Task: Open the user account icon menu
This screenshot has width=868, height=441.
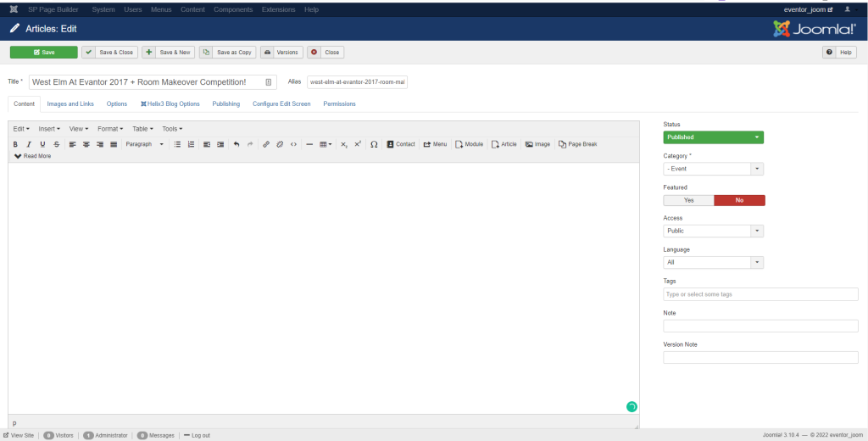Action: tap(849, 9)
